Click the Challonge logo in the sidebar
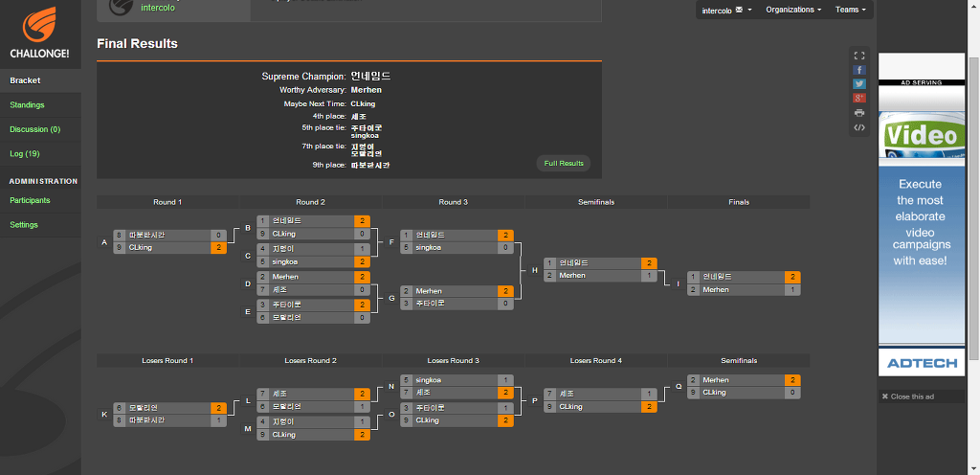Image resolution: width=980 pixels, height=475 pixels. pyautogui.click(x=39, y=33)
